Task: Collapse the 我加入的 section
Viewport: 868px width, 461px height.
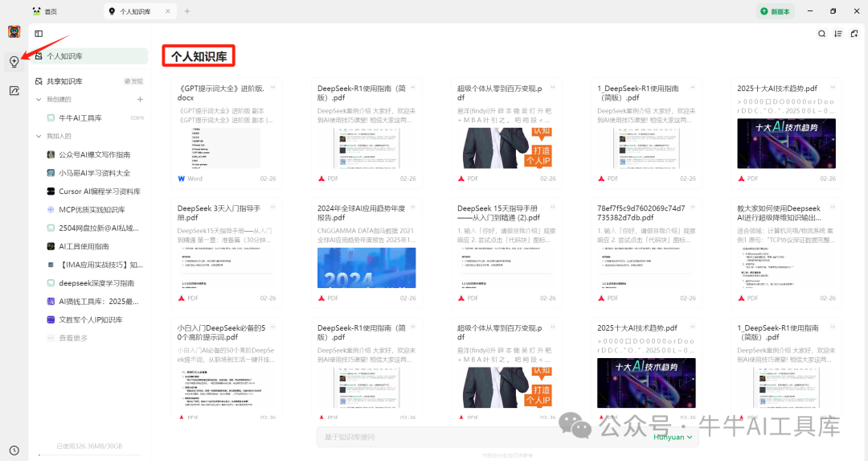Action: coord(39,136)
